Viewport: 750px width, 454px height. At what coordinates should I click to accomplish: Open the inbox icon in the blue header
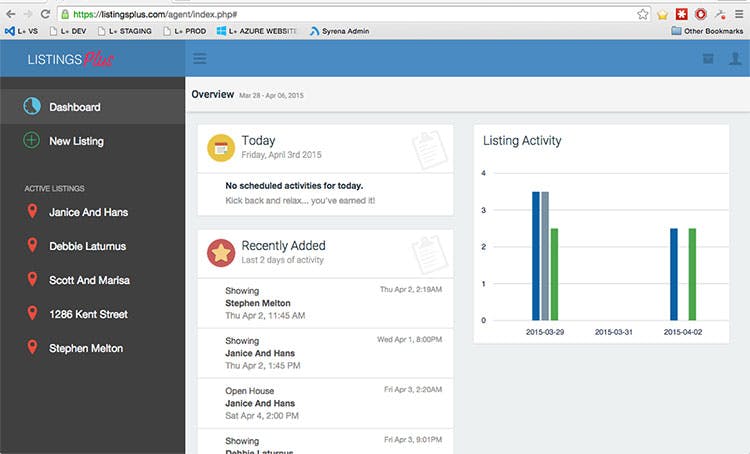tap(708, 59)
